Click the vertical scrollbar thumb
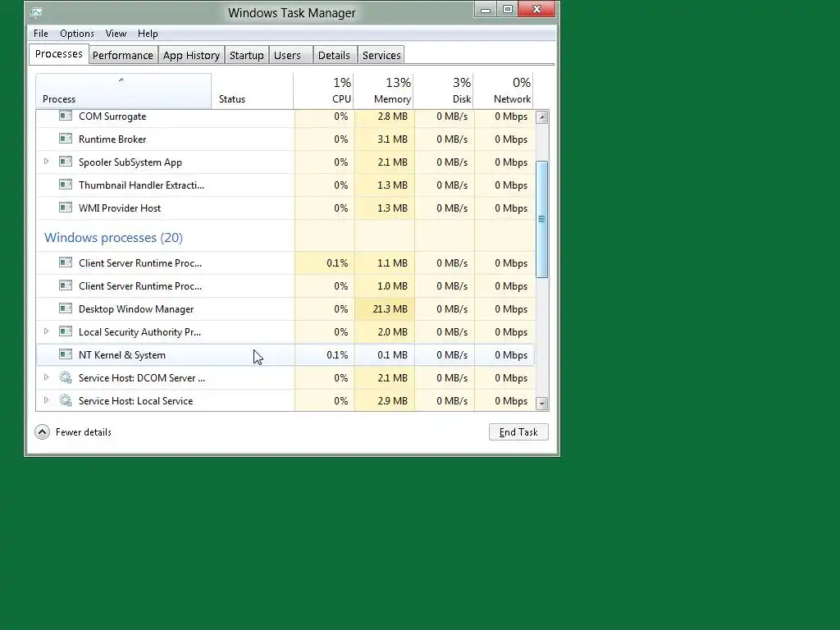 (542, 218)
